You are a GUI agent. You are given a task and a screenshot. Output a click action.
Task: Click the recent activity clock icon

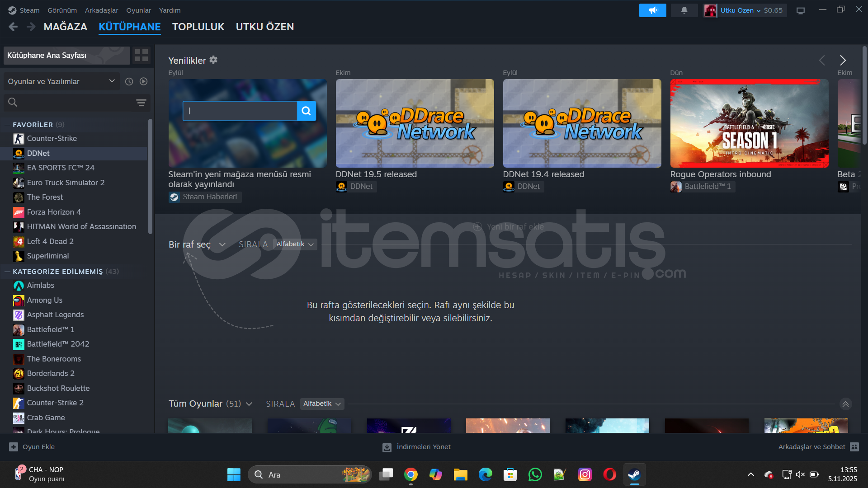click(x=129, y=81)
